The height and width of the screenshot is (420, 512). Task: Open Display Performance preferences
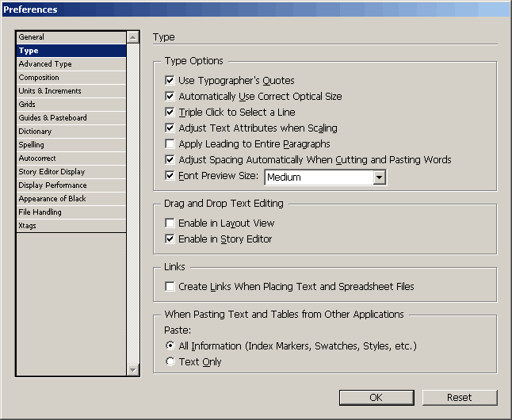click(71, 185)
